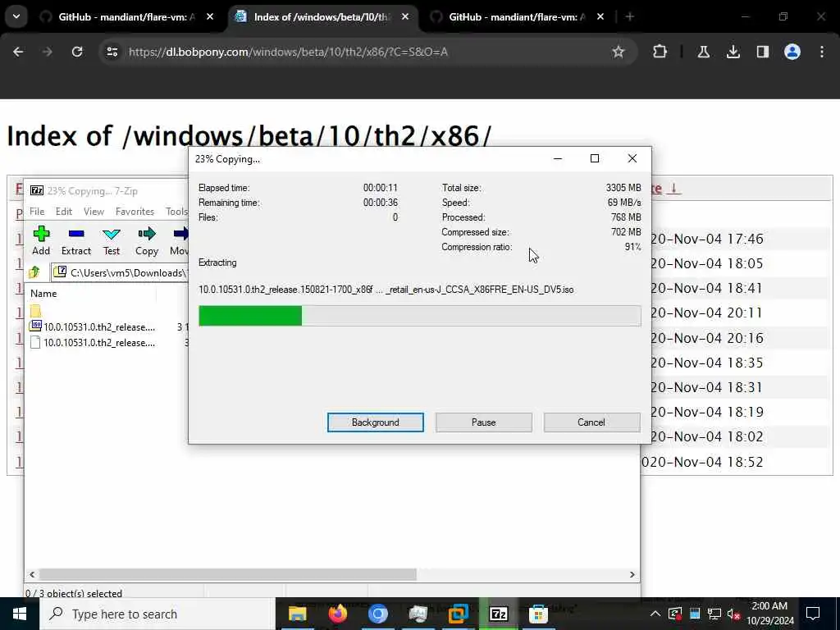Click the 7-Zip up-one-folder arrow icon
The width and height of the screenshot is (840, 630).
point(34,272)
